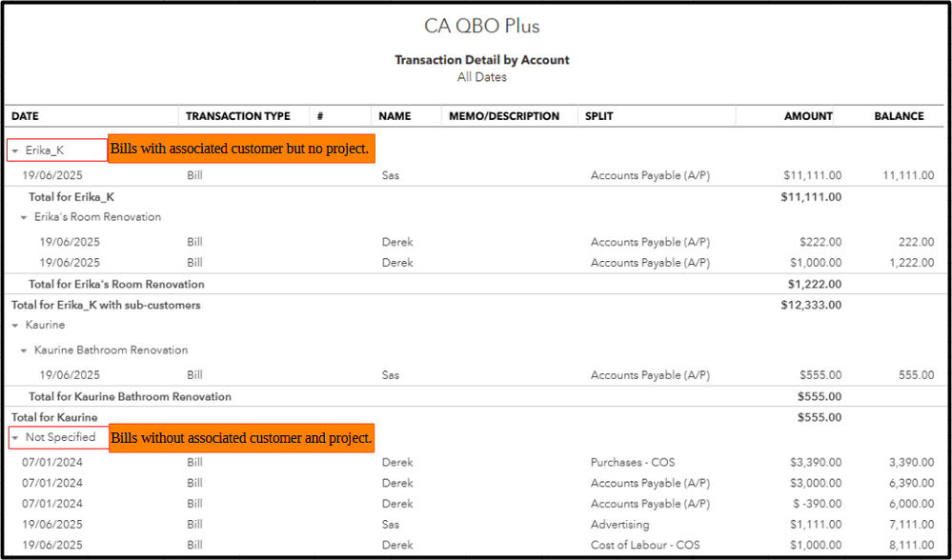This screenshot has height=560, width=952.
Task: Click the Cost of Labour - COS split
Action: coord(643,546)
